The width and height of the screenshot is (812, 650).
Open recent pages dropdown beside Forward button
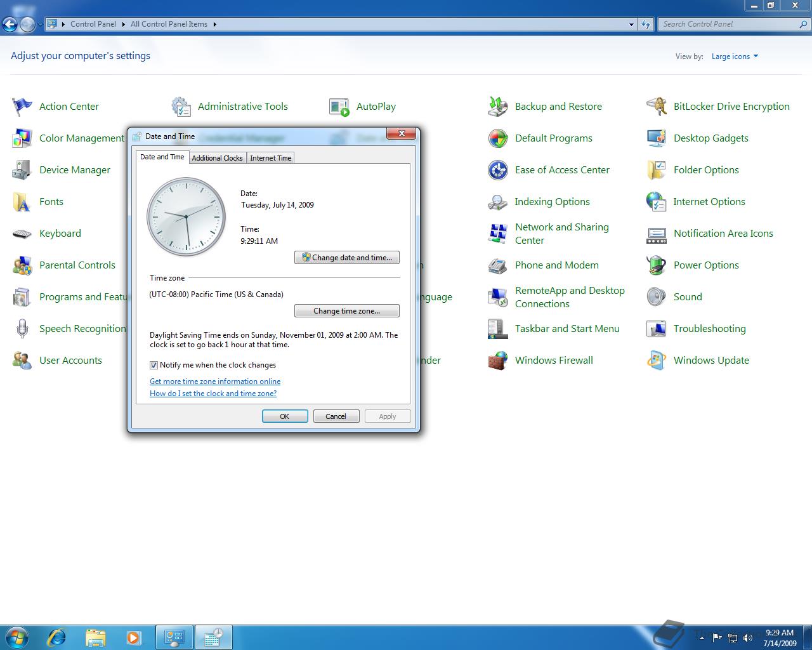(40, 25)
